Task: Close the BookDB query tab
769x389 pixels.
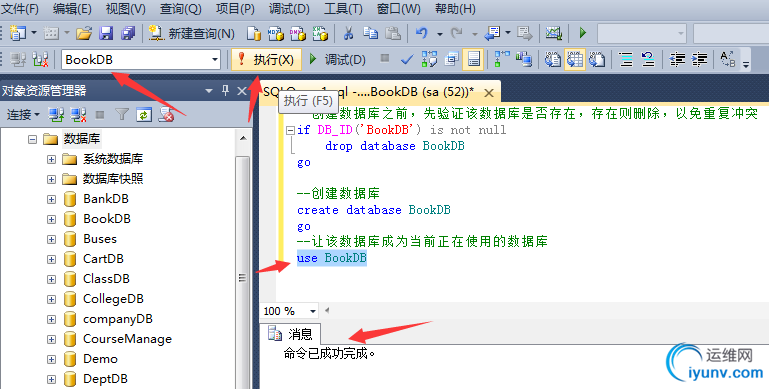Action: pyautogui.click(x=488, y=93)
